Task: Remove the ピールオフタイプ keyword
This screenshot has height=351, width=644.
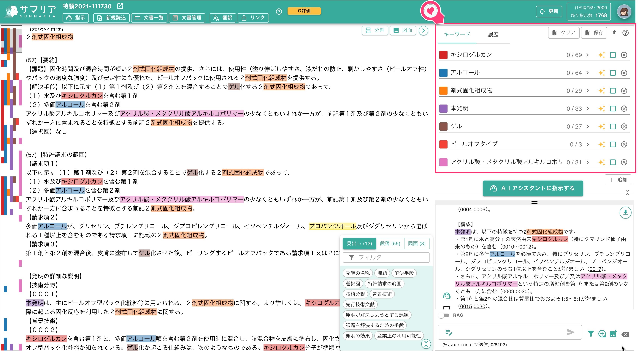Action: pyautogui.click(x=624, y=144)
